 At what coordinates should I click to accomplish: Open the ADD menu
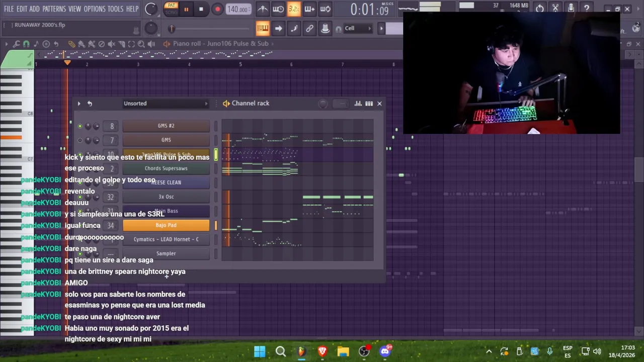(x=34, y=9)
